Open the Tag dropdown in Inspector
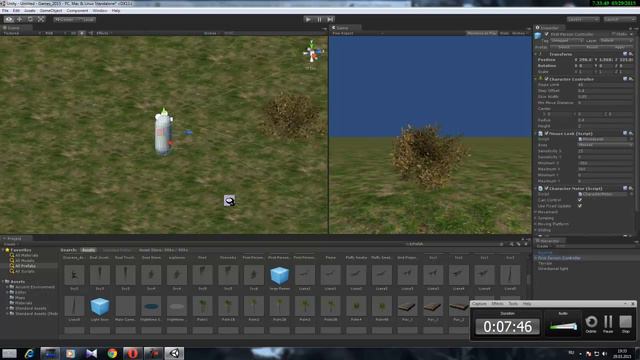Viewport: 640px width, 360px height. [x=567, y=40]
